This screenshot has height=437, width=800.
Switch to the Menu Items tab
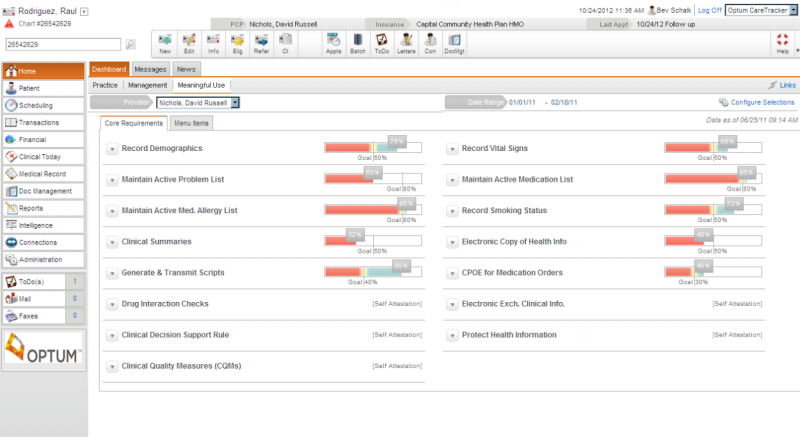point(191,123)
